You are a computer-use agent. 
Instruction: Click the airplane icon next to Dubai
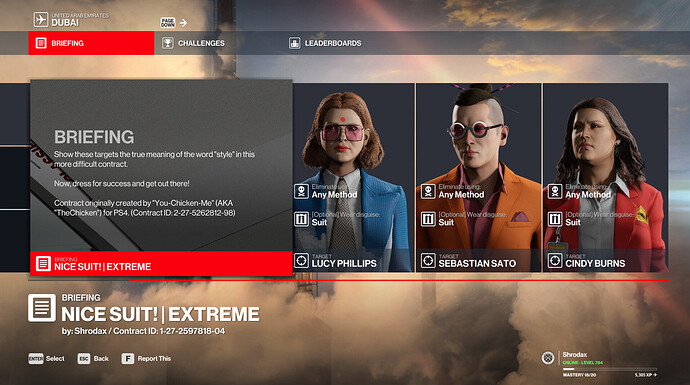click(x=41, y=19)
